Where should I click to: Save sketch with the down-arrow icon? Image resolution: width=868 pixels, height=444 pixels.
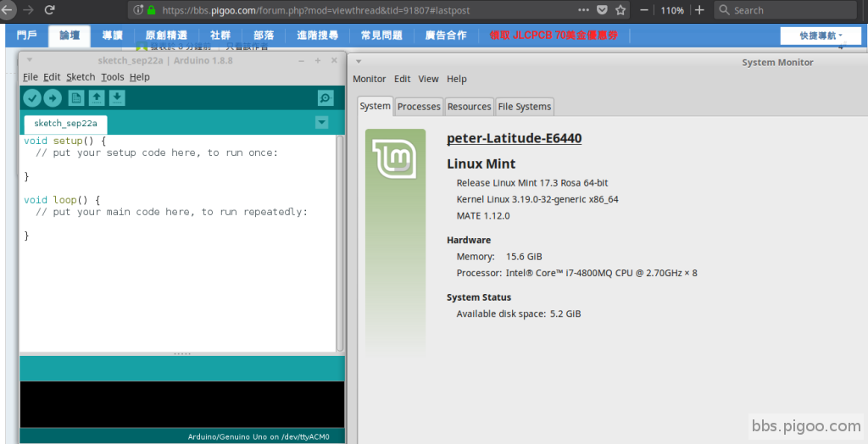click(117, 98)
